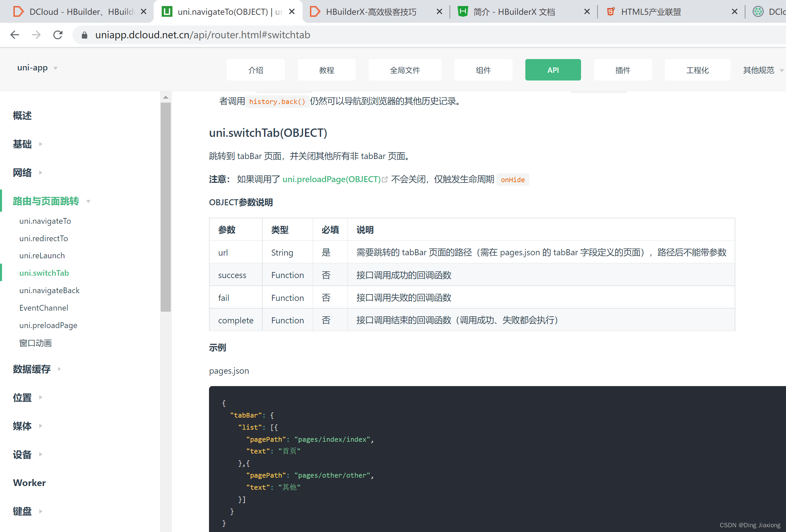Click the onHide code tag
Screen dimensions: 786x532
(512, 179)
